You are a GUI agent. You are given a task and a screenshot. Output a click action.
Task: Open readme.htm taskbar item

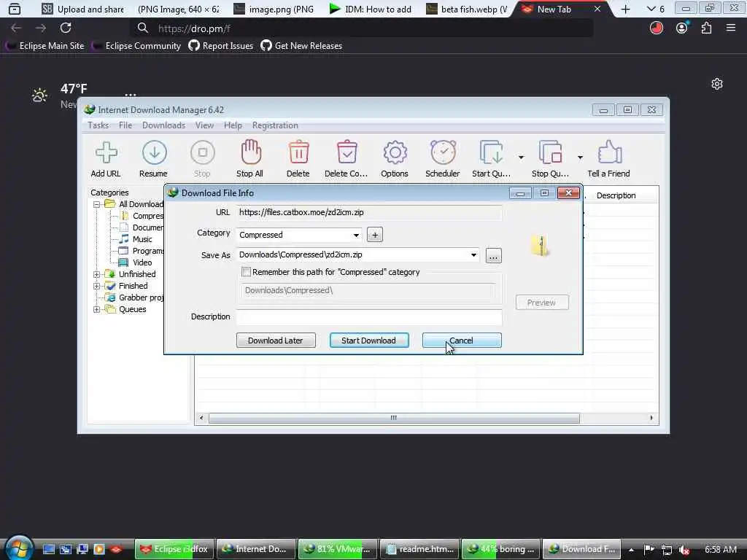pos(419,549)
